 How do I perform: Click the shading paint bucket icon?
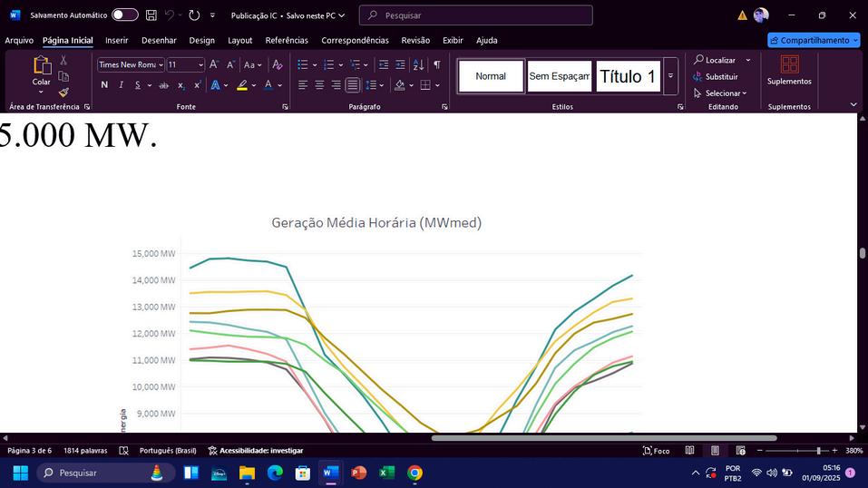click(400, 84)
